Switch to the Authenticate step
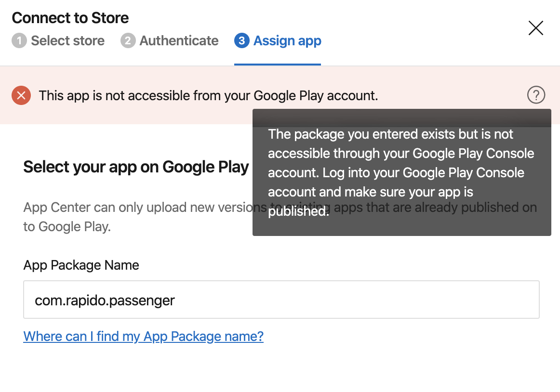The height and width of the screenshot is (392, 560). coord(179,41)
